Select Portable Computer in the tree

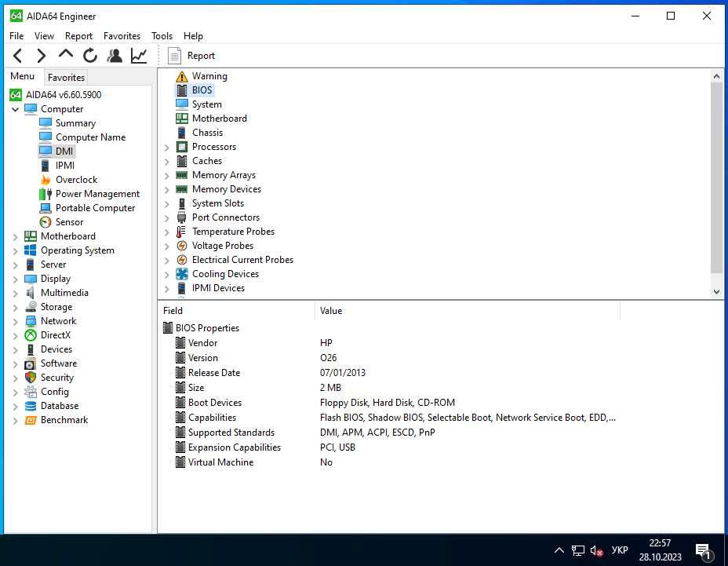point(95,208)
